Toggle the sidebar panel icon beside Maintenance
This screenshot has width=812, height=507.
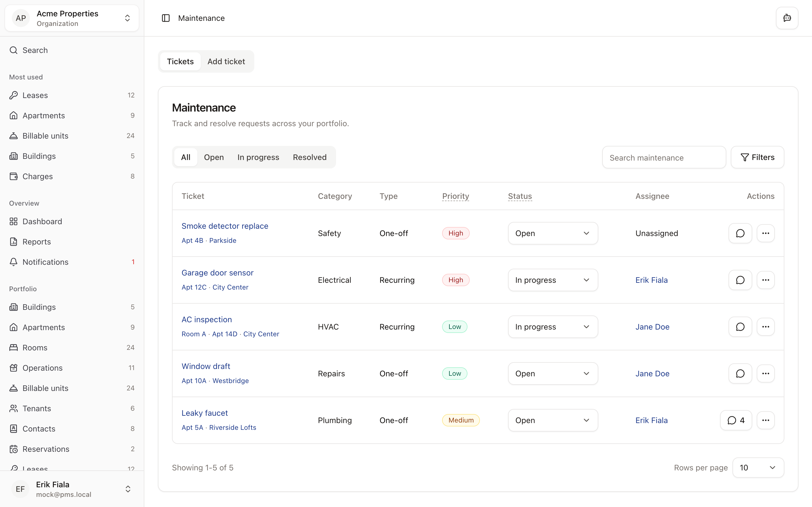point(166,18)
